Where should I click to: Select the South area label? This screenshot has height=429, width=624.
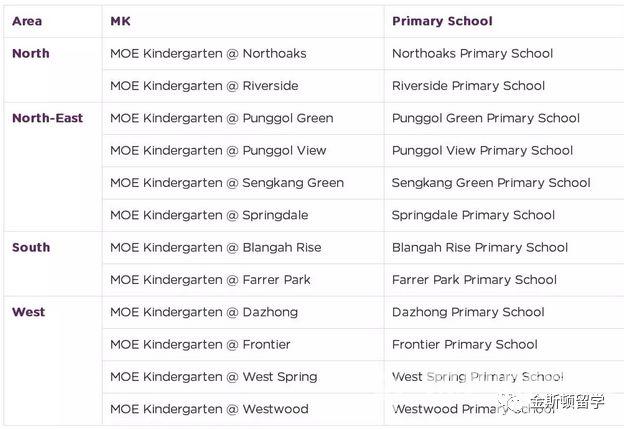pos(31,248)
